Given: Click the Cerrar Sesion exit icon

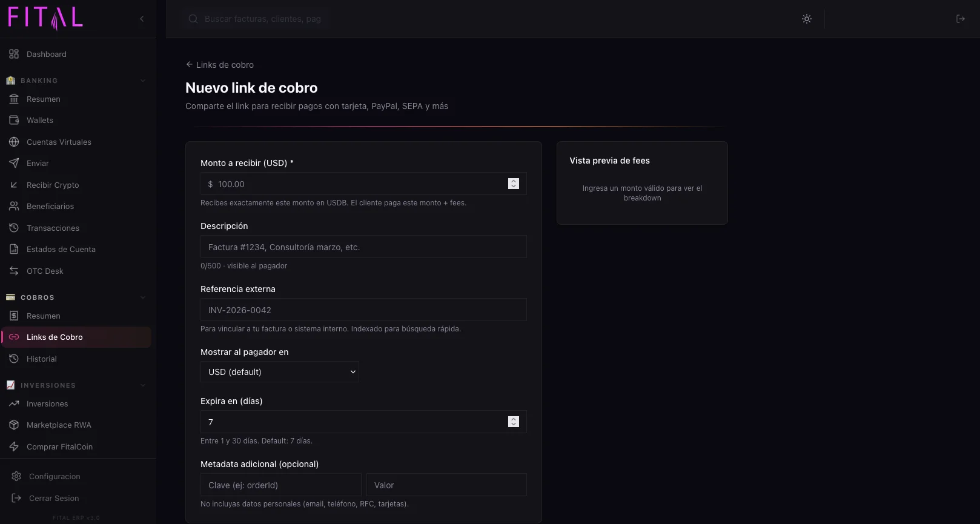Looking at the screenshot, I should pos(16,498).
